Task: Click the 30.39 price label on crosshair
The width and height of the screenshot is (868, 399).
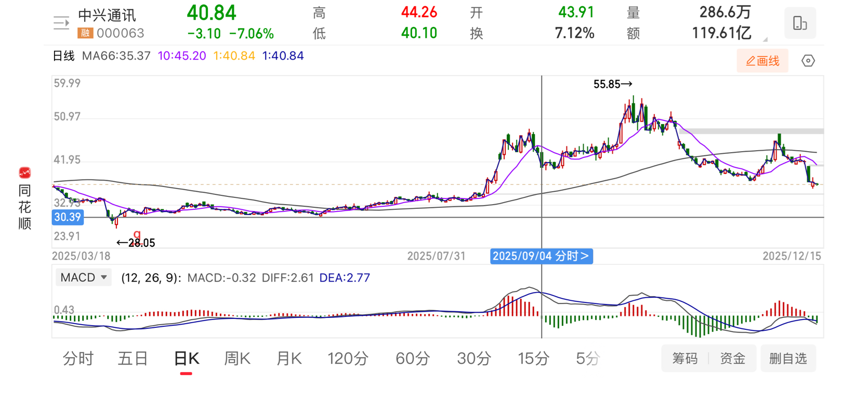Action: (x=68, y=217)
